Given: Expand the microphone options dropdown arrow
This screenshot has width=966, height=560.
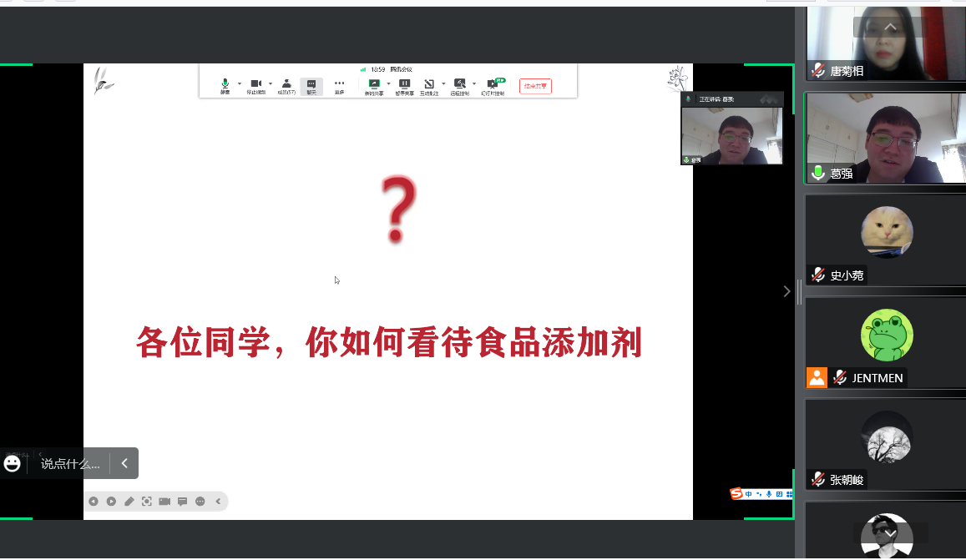Looking at the screenshot, I should click(239, 83).
